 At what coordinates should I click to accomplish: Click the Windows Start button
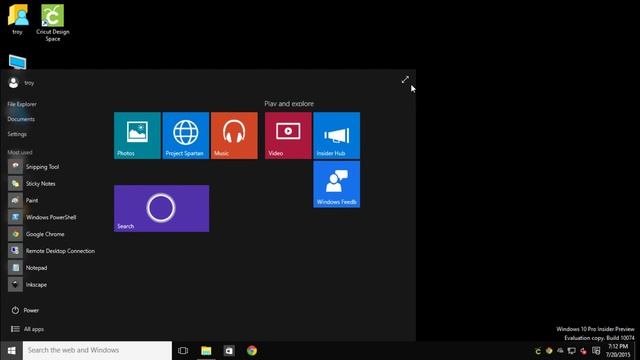[11, 351]
